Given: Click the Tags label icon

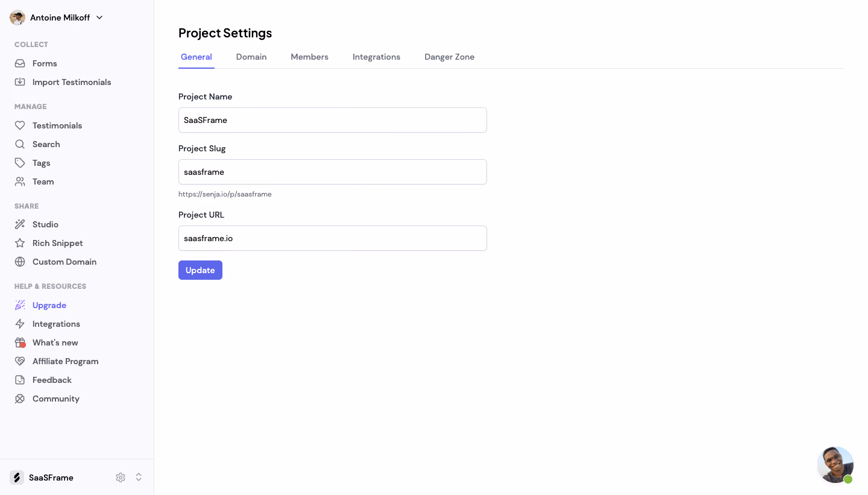Looking at the screenshot, I should [x=20, y=163].
